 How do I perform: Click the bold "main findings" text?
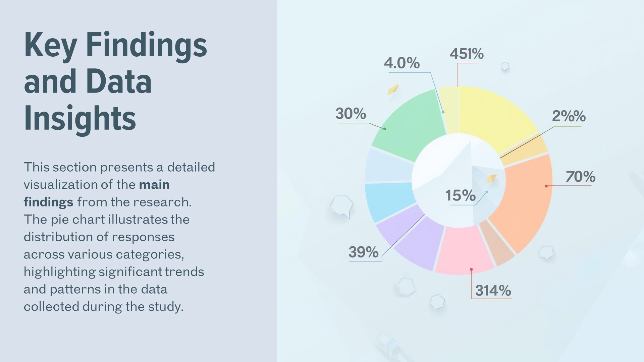coord(97,193)
